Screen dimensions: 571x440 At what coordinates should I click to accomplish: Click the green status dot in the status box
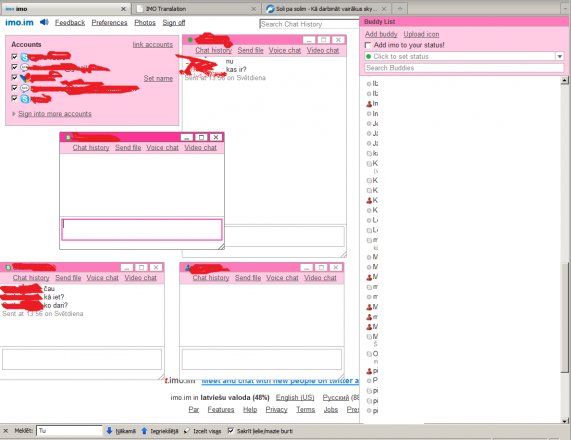[x=369, y=56]
